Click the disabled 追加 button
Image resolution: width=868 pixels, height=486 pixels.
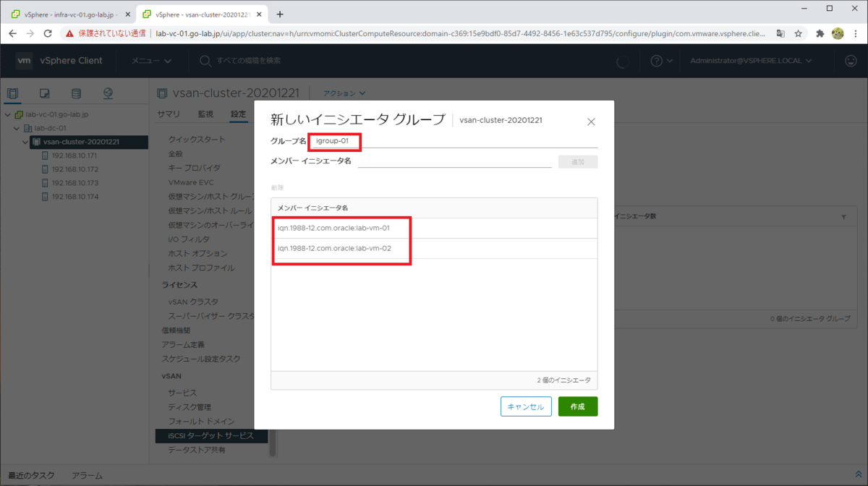coord(578,161)
